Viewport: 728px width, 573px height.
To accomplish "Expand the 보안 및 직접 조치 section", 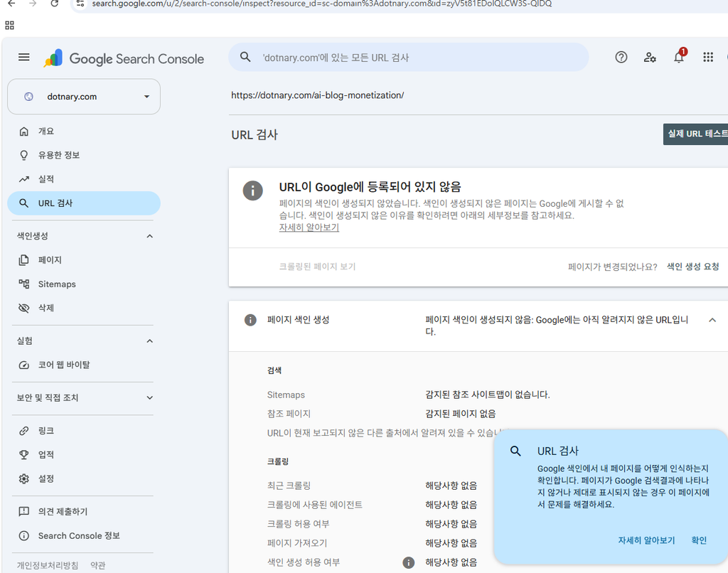I will tap(149, 397).
